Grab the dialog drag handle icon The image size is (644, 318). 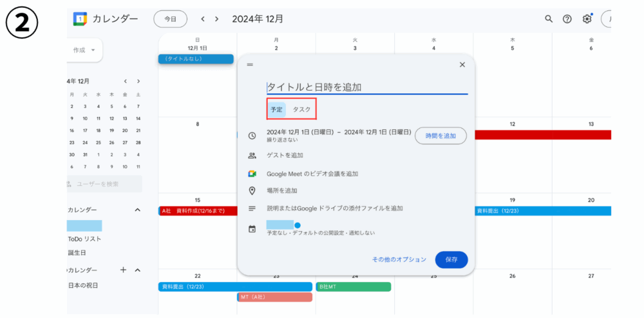point(250,64)
